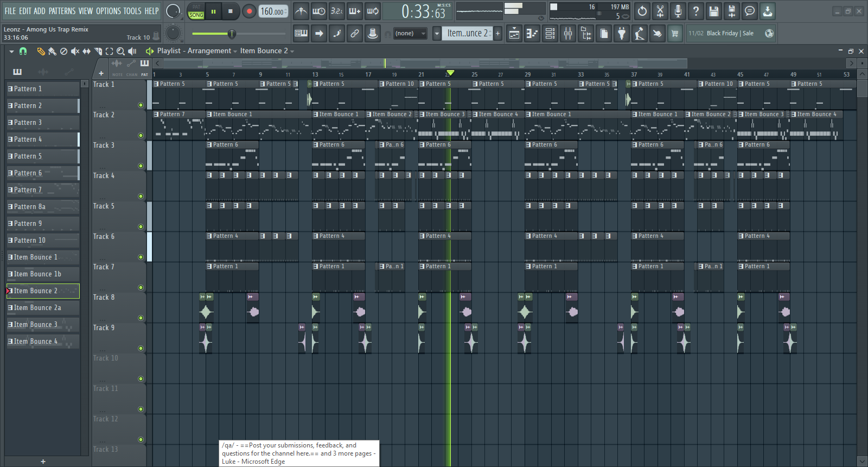Select the Mute tool in playlist toolbar

pyautogui.click(x=75, y=51)
